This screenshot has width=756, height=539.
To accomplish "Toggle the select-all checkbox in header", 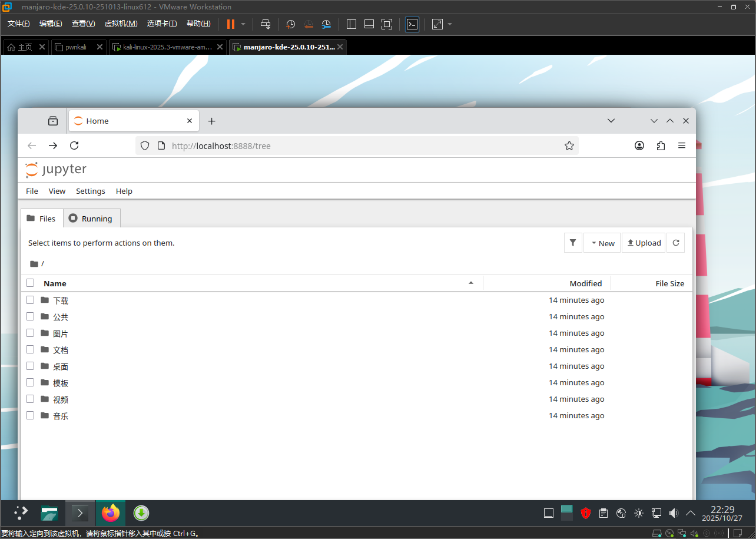I will pos(30,283).
